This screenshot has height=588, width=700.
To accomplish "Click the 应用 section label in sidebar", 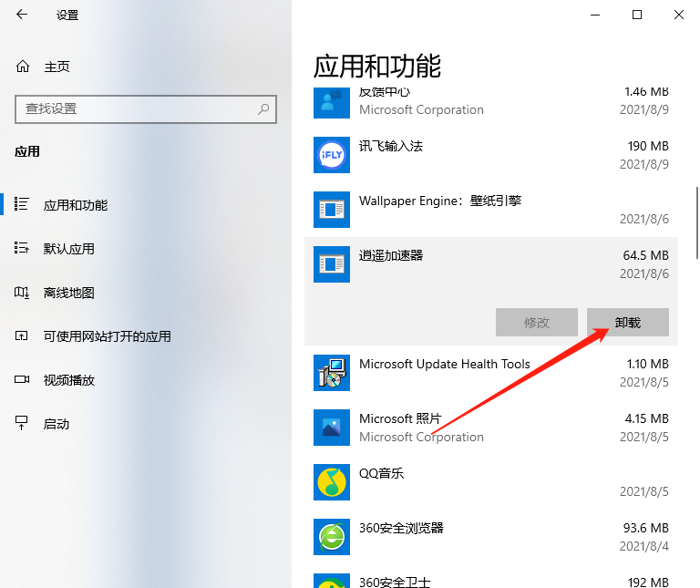I will click(27, 151).
